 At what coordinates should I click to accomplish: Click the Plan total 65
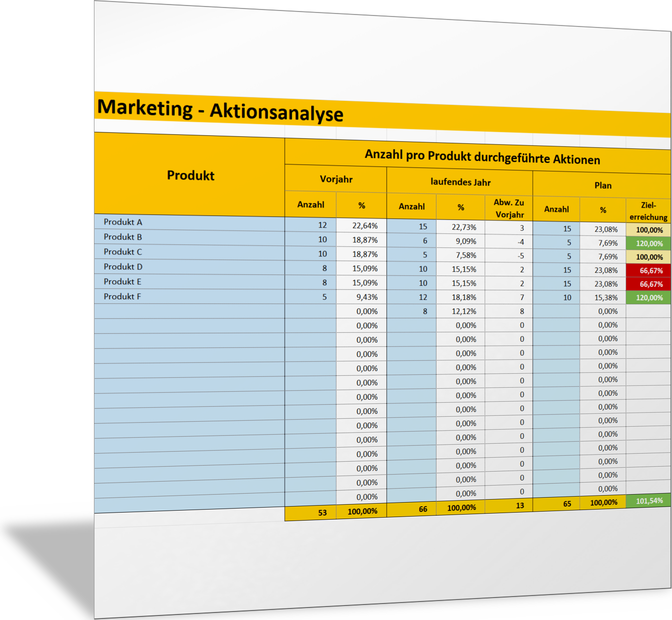(x=557, y=504)
